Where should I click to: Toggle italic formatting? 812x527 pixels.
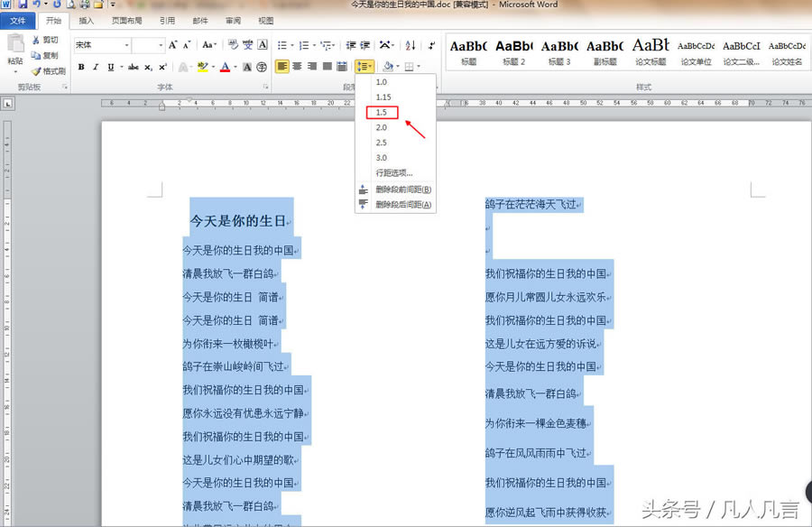point(96,67)
